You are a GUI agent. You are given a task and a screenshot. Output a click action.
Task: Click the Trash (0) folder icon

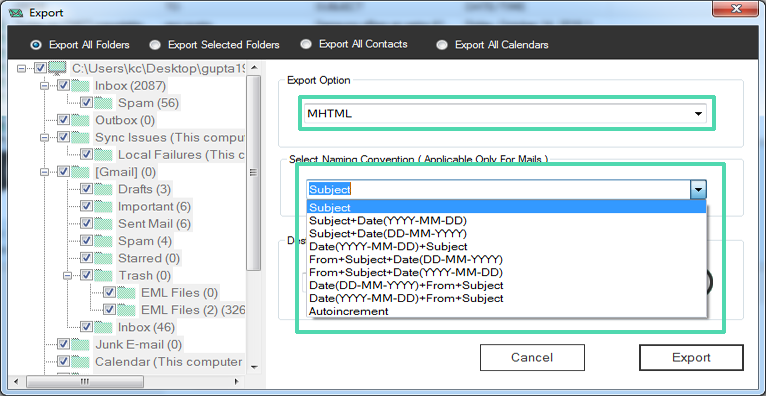pos(104,275)
